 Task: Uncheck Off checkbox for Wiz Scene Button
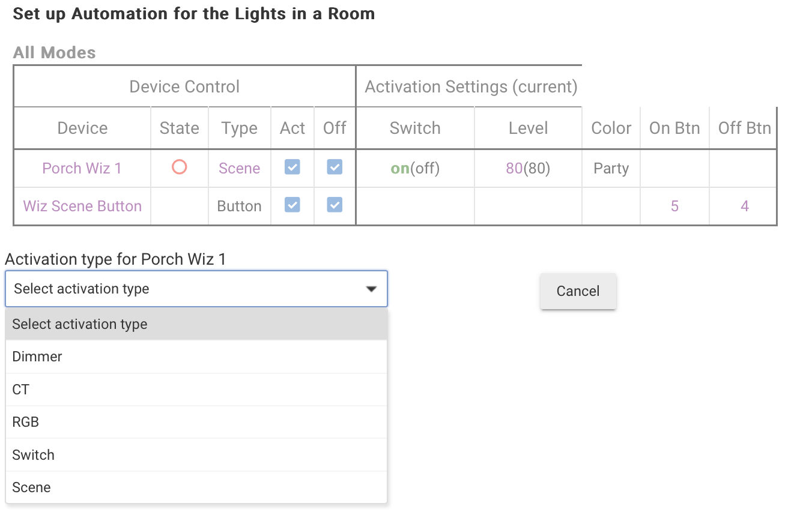(335, 205)
